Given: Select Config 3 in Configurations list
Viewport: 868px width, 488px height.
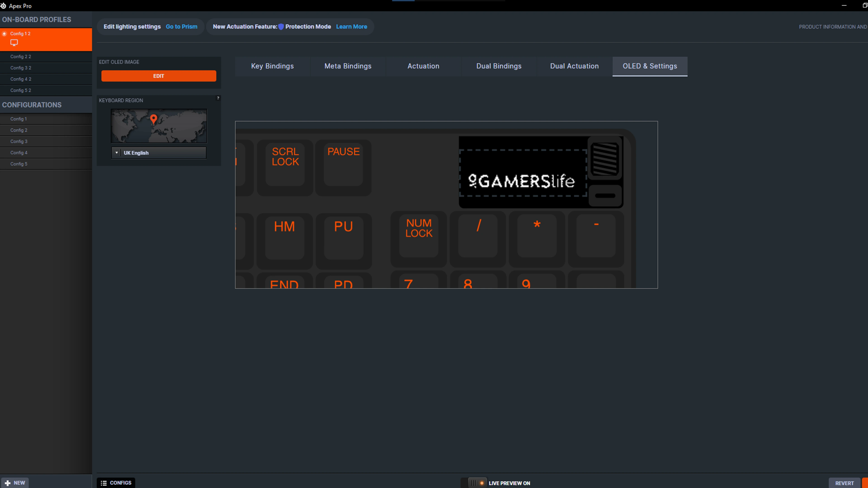Looking at the screenshot, I should point(19,141).
